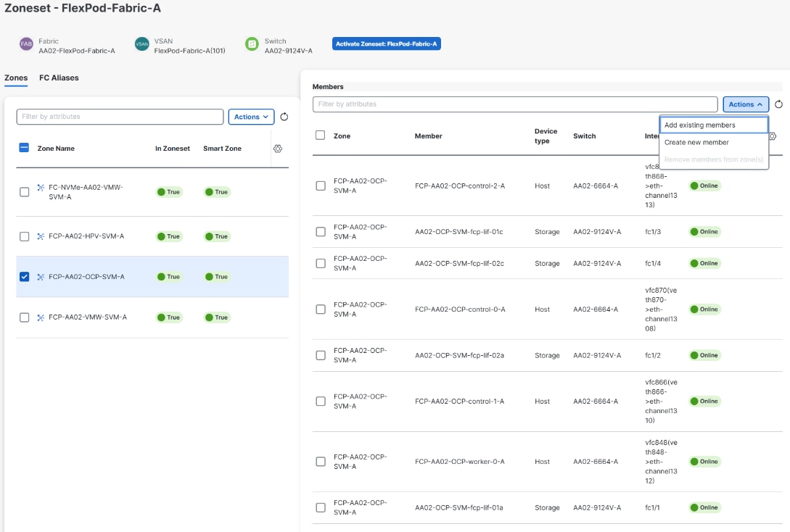
Task: Check the FCP-AA02-VMW-SVM-A zone checkbox
Action: (x=24, y=317)
